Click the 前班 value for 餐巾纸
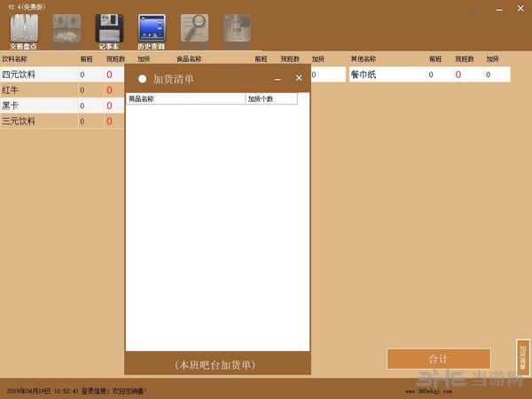 point(431,75)
